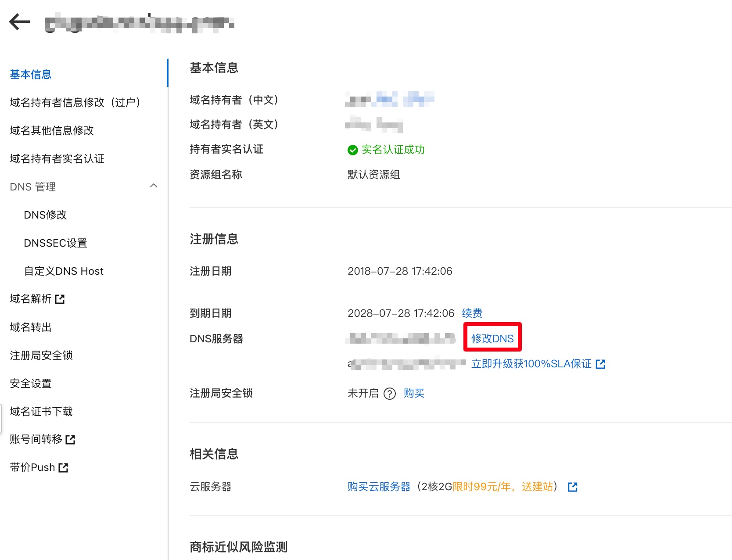Open the 购买云服务器 link
Viewport: 732px width, 560px height.
point(379,487)
